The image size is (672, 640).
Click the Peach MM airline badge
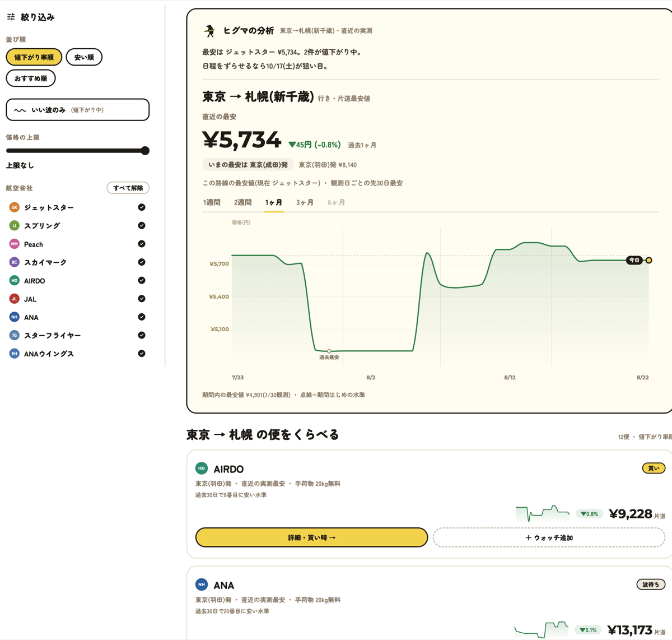pyautogui.click(x=15, y=244)
